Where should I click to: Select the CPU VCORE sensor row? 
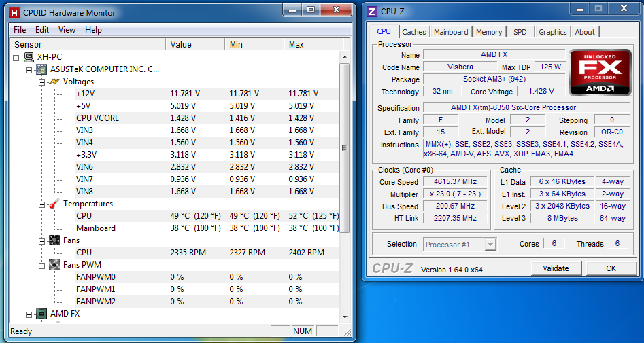(97, 118)
